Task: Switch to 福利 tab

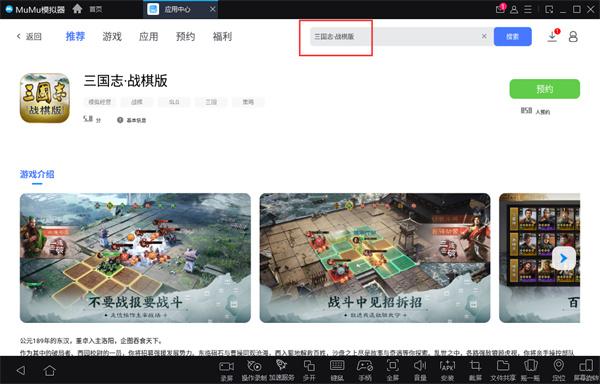Action: click(222, 36)
